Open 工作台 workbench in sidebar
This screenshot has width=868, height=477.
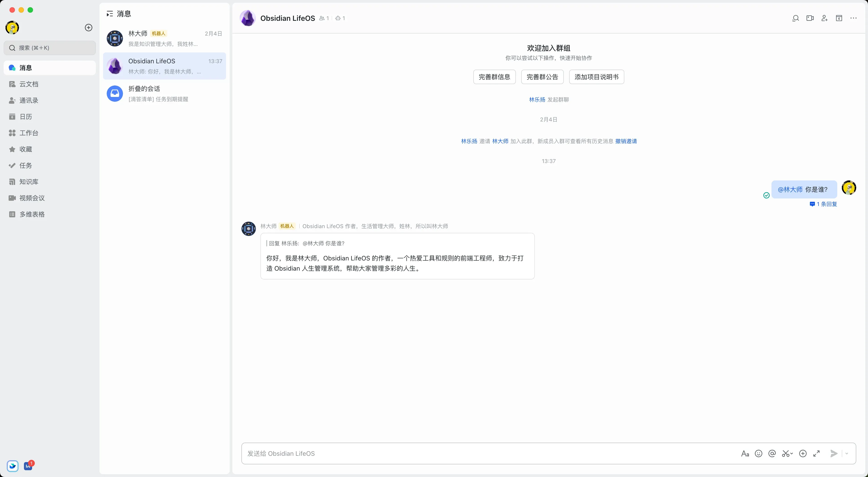point(50,133)
